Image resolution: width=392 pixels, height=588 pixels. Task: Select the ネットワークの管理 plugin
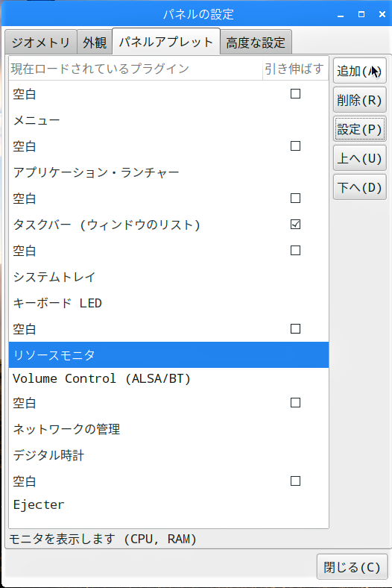[x=168, y=428]
